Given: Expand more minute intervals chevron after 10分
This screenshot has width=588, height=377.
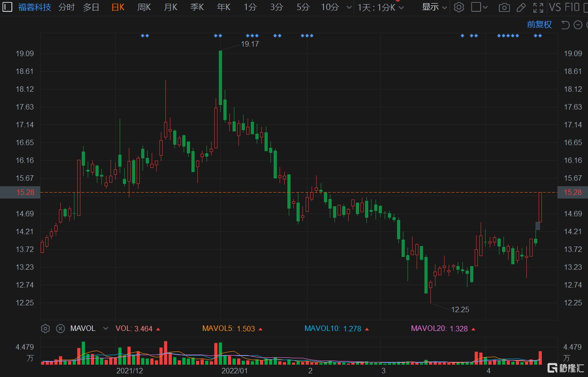Looking at the screenshot, I should click(x=349, y=8).
